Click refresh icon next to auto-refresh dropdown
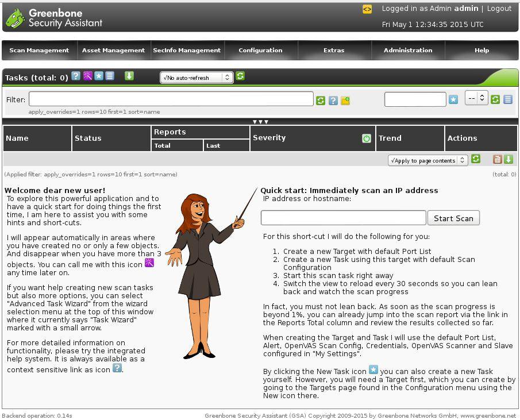Viewport: 520px width, 420px height. 240,76
